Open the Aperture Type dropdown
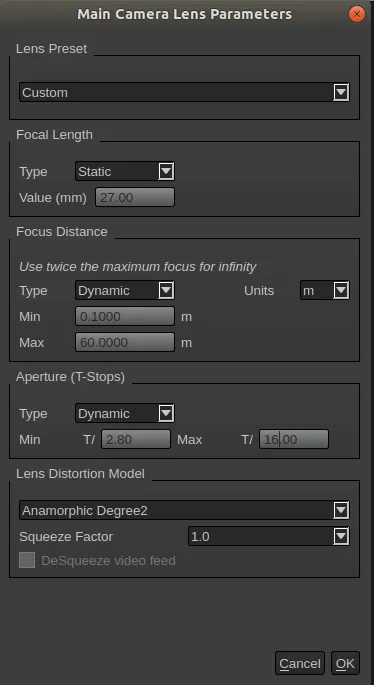The height and width of the screenshot is (685, 374). 125,413
